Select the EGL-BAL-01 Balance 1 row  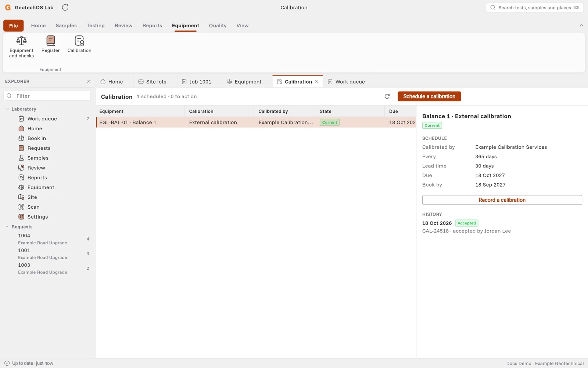256,122
